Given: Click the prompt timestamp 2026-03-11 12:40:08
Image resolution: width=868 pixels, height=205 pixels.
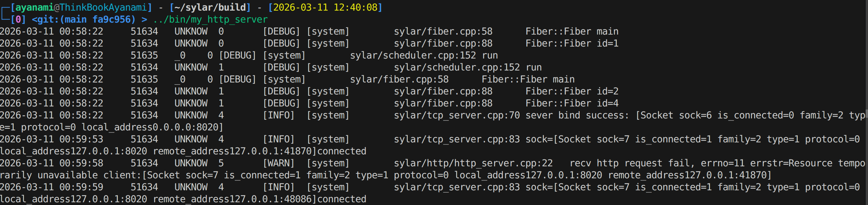Looking at the screenshot, I should (x=325, y=7).
